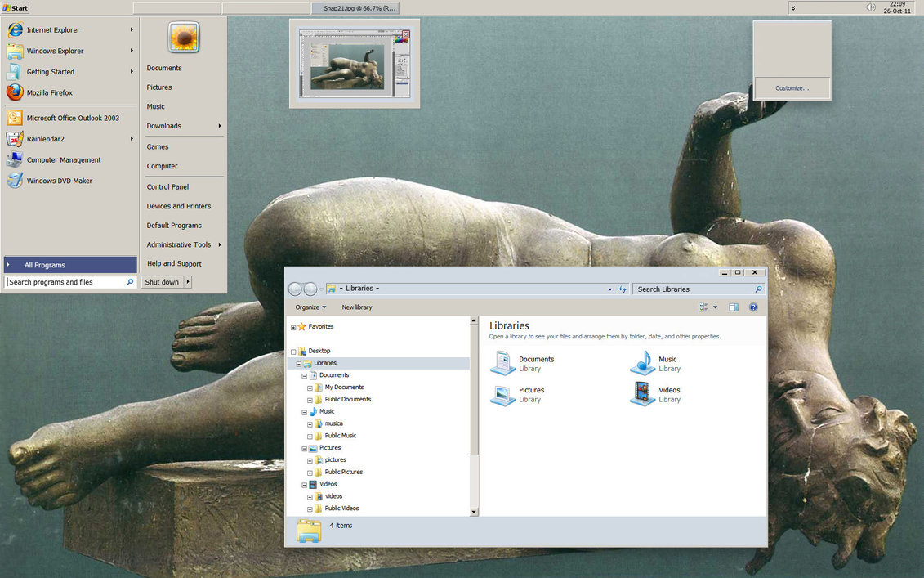Open the Videos library icon

click(643, 394)
